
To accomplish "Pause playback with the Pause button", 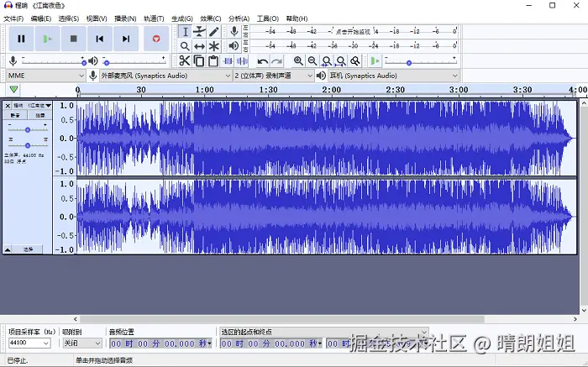I will coord(21,39).
